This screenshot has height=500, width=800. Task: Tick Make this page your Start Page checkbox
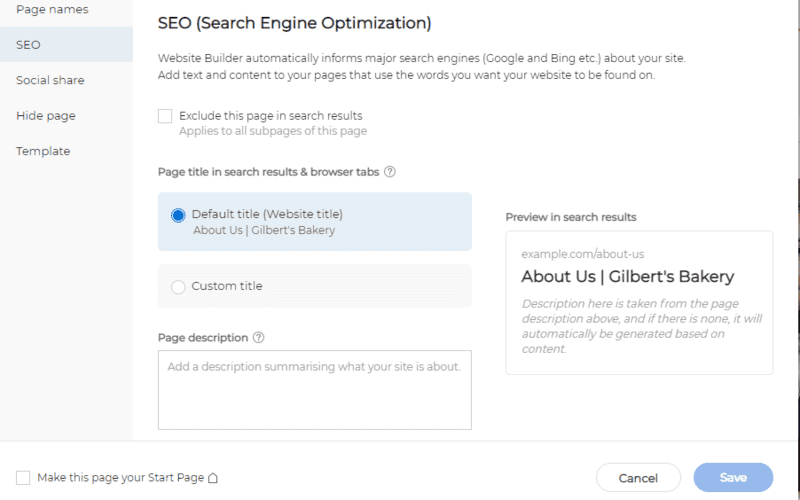click(x=23, y=478)
